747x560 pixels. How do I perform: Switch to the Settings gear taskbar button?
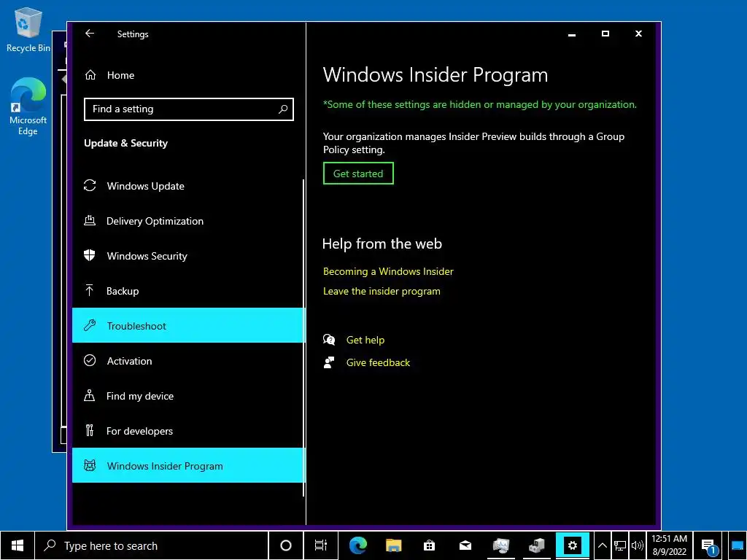[x=572, y=545]
